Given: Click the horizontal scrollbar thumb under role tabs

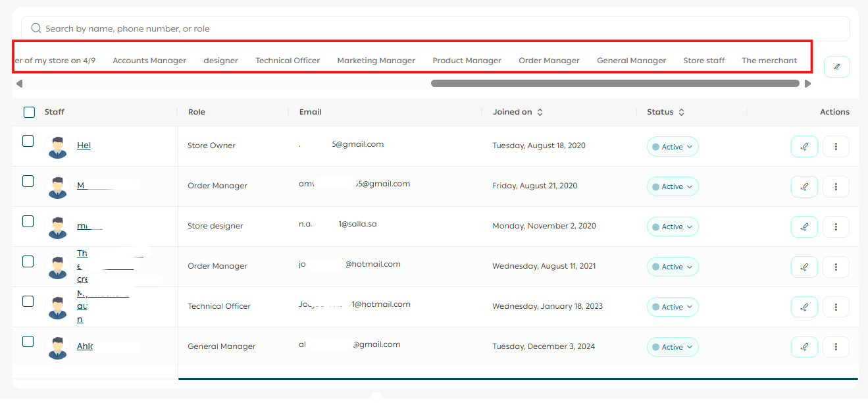Looking at the screenshot, I should (x=615, y=84).
